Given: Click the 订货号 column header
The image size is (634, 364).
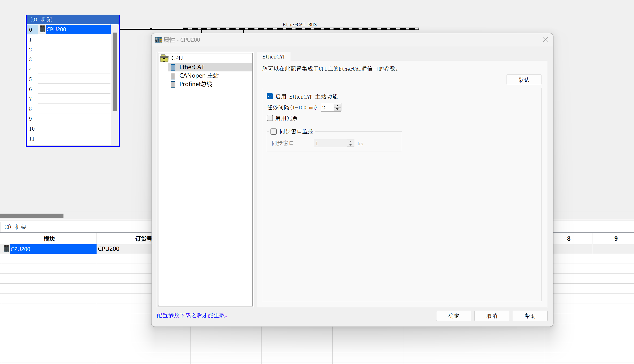Looking at the screenshot, I should [143, 239].
